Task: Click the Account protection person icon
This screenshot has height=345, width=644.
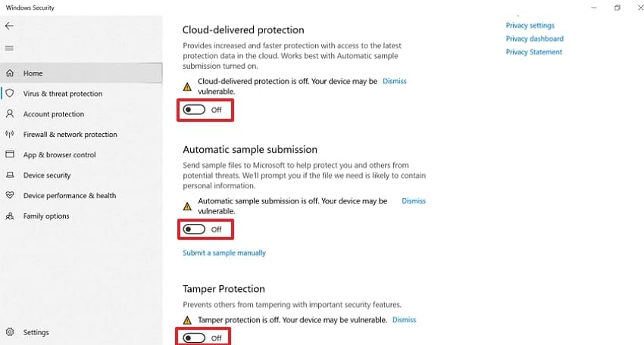Action: click(x=10, y=114)
